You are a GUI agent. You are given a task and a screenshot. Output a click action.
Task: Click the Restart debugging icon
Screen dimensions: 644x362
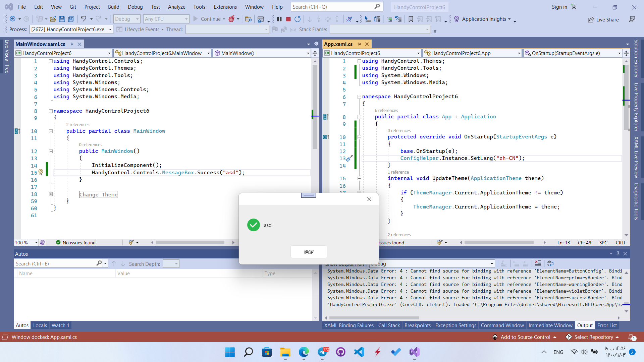click(x=298, y=19)
